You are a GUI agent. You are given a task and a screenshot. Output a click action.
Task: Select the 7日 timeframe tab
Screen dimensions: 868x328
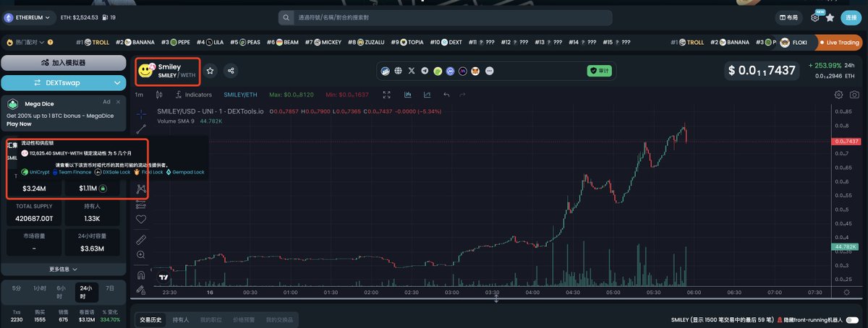(x=110, y=288)
